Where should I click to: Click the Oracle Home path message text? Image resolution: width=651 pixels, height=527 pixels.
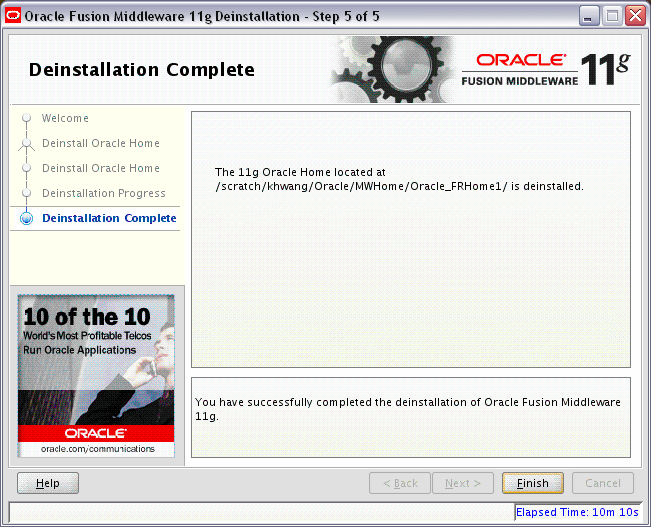(x=399, y=179)
